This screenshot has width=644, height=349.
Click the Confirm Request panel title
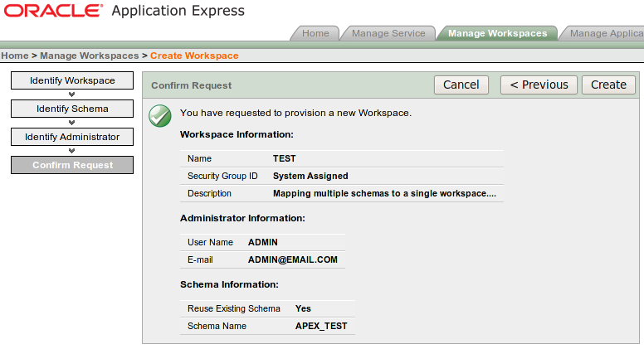(x=192, y=85)
